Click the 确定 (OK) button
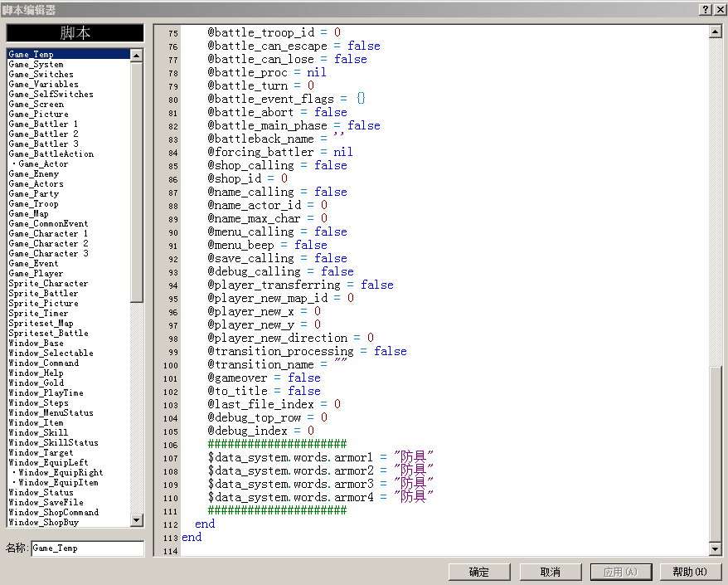This screenshot has width=728, height=585. coord(479,572)
